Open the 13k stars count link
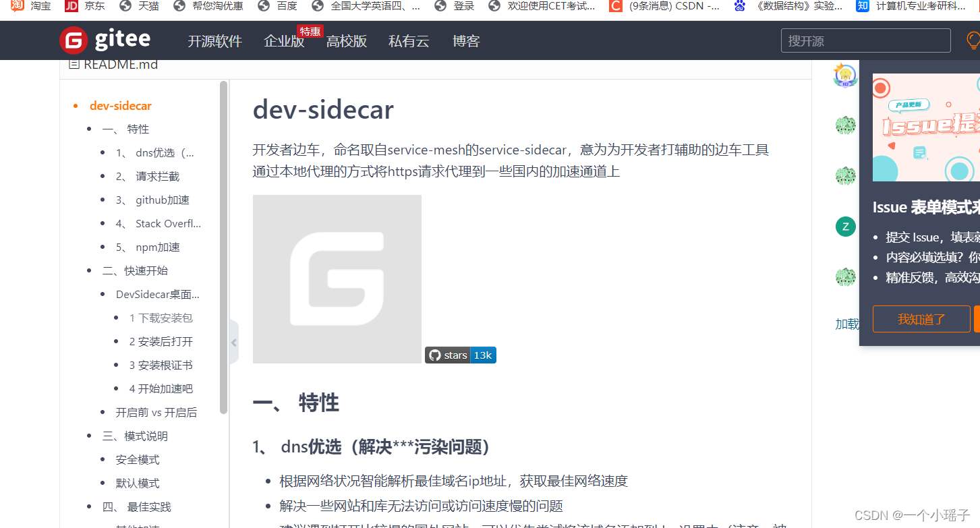 click(x=483, y=355)
